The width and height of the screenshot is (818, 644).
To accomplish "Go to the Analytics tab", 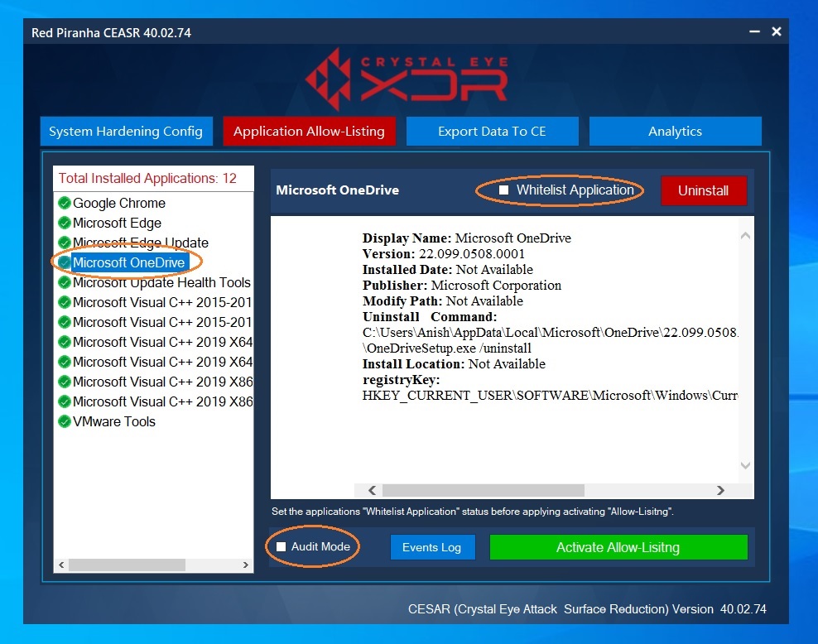I will pos(675,131).
